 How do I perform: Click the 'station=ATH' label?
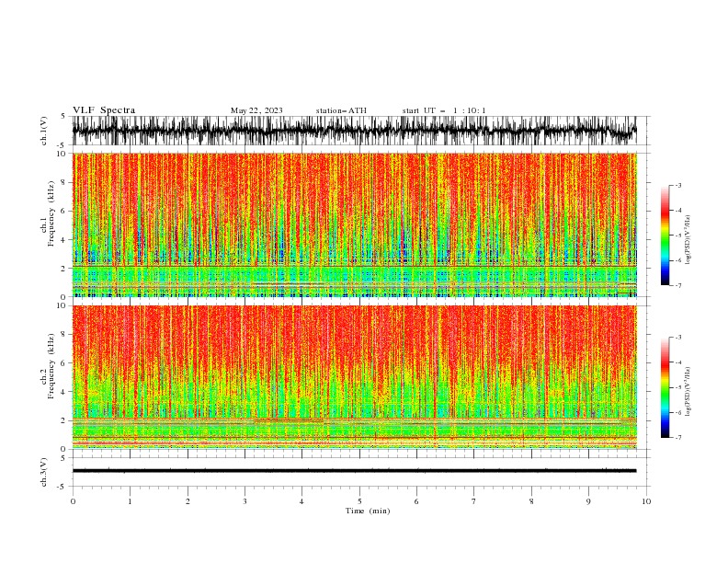341,110
